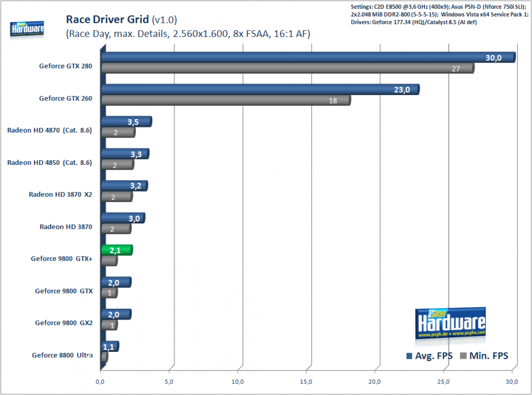The width and height of the screenshot is (532, 395).
Task: Select the "Geforce GTX 280" row label
Action: [x=66, y=66]
